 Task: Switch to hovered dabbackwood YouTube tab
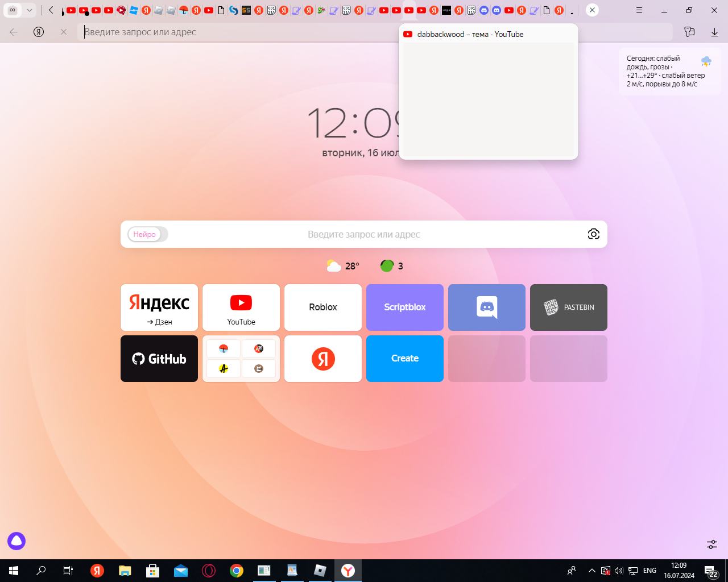coord(409,10)
